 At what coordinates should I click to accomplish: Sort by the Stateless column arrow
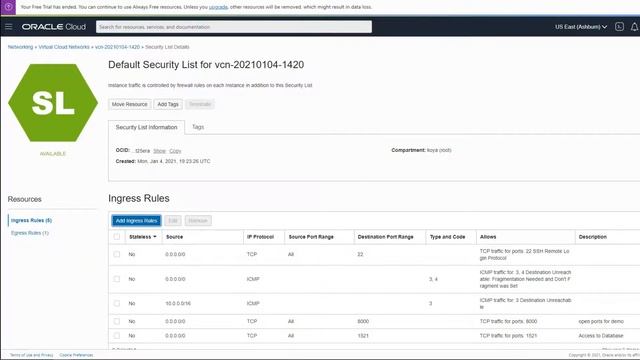point(155,237)
